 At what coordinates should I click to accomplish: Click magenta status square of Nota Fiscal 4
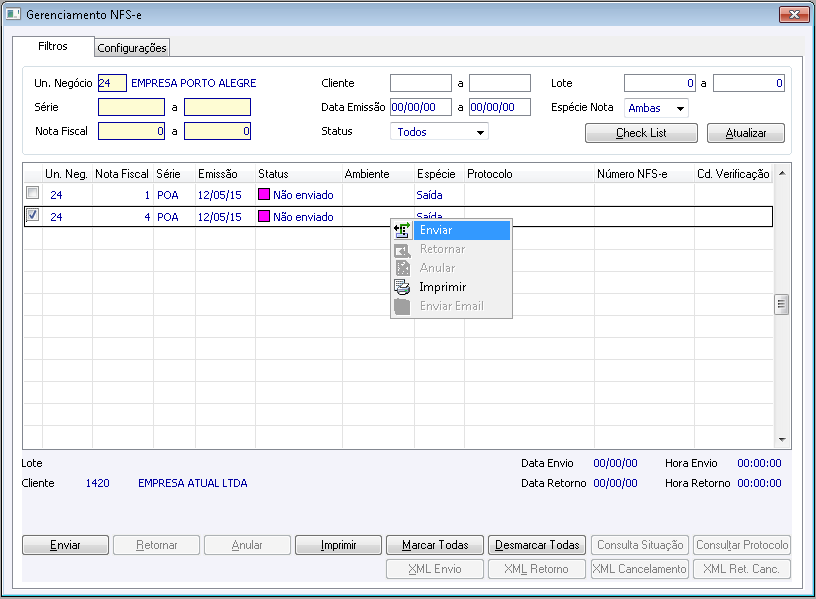264,216
